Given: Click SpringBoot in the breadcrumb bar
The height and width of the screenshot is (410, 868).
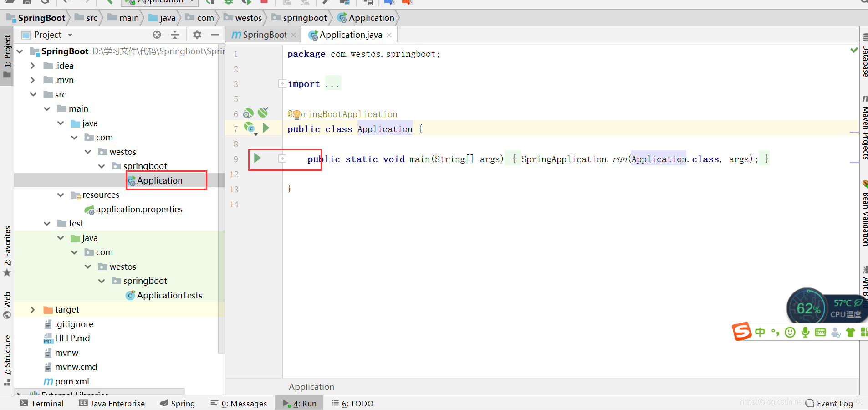Looking at the screenshot, I should coord(36,18).
